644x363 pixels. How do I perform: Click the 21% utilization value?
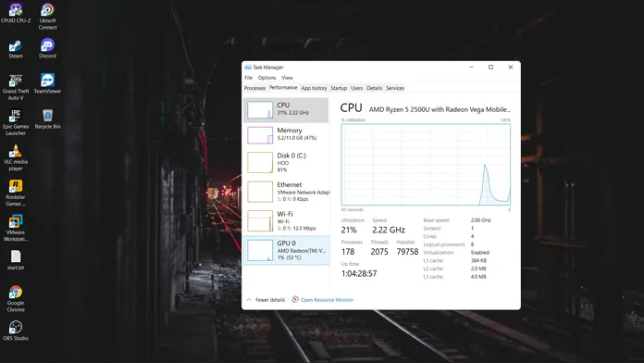point(349,230)
